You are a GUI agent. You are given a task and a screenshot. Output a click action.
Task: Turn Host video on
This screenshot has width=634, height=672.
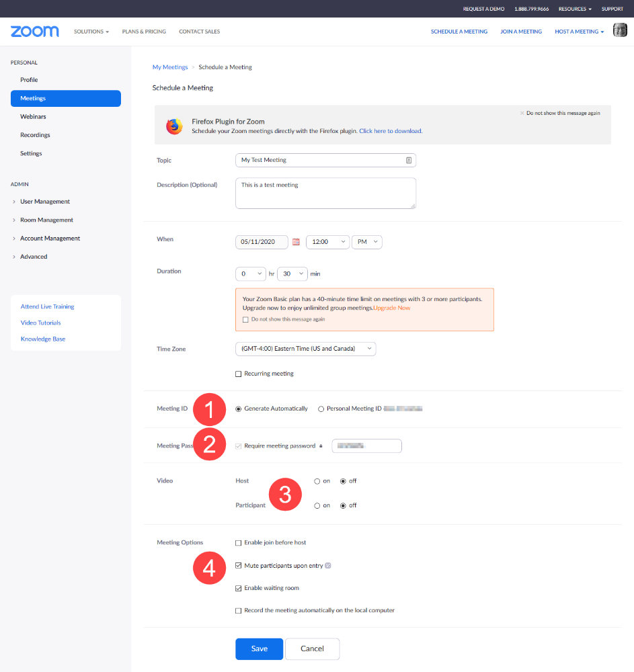pos(317,481)
